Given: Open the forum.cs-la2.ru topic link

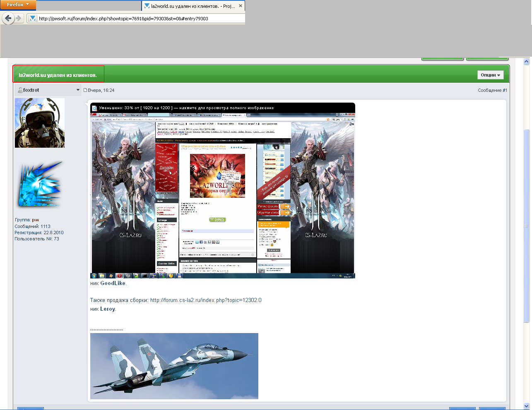Looking at the screenshot, I should [x=206, y=300].
